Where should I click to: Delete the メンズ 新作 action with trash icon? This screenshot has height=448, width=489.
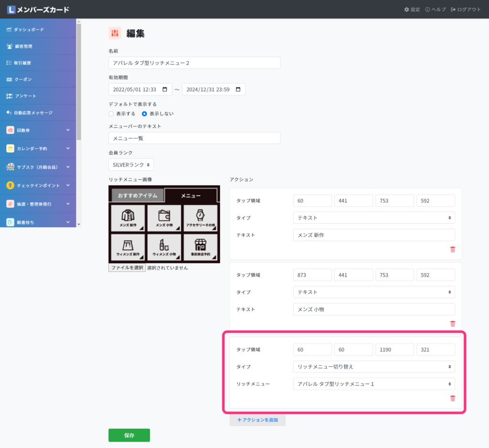point(452,250)
